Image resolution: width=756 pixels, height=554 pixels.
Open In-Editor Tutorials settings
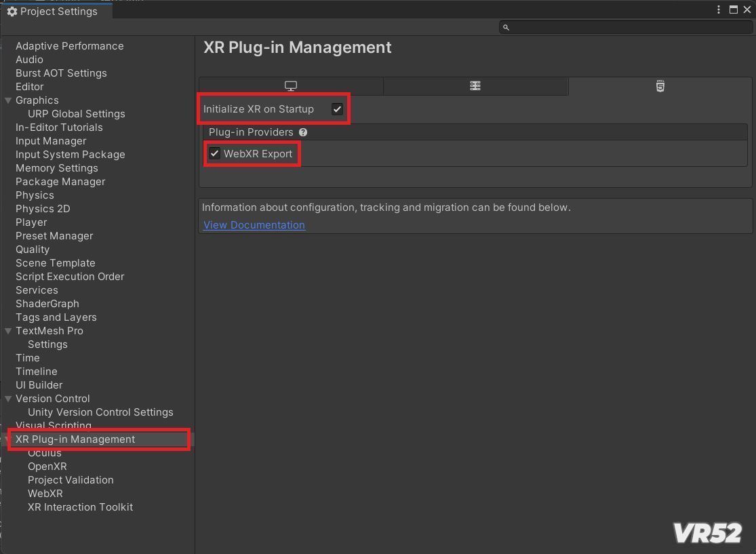coord(59,127)
